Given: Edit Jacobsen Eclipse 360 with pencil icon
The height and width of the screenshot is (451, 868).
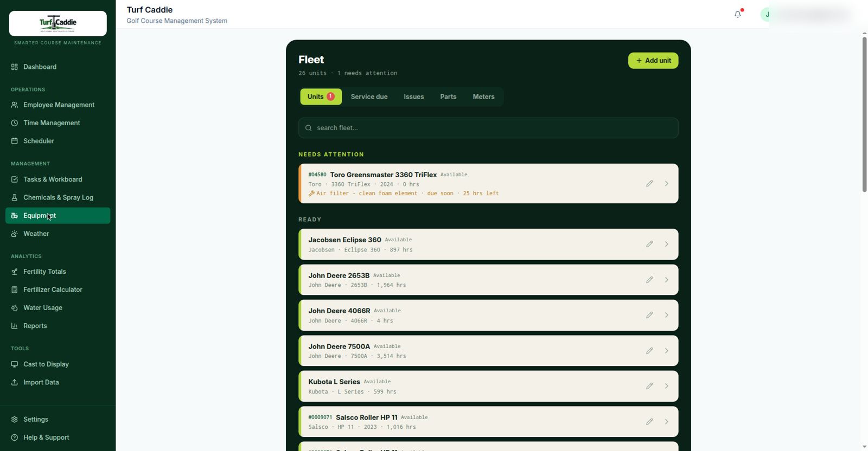Looking at the screenshot, I should 649,244.
